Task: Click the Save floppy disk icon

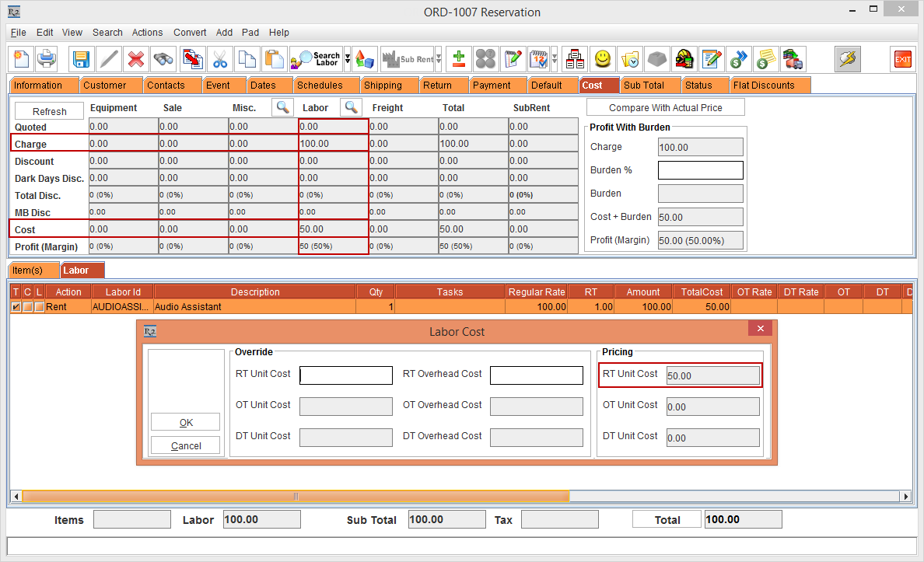Action: (x=81, y=59)
